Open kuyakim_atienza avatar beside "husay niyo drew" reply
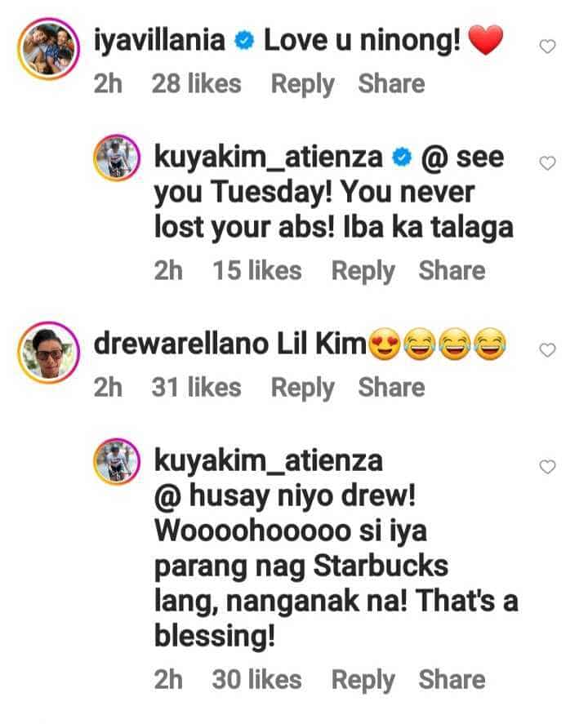The height and width of the screenshot is (724, 588). (117, 461)
